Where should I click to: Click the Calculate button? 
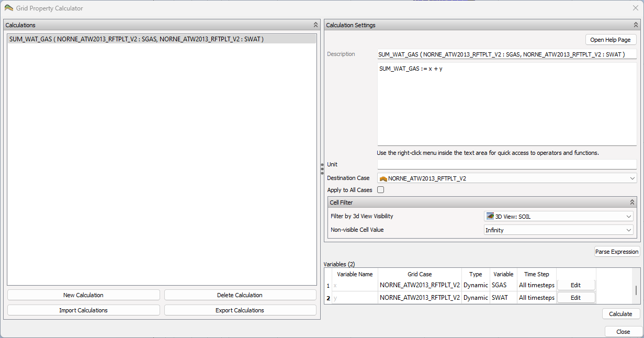tap(620, 314)
